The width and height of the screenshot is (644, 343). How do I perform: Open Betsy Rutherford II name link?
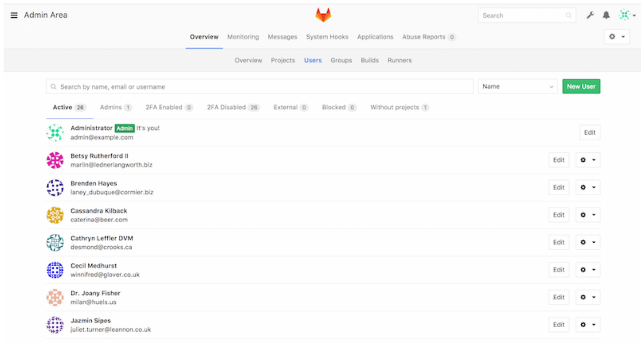tap(100, 156)
